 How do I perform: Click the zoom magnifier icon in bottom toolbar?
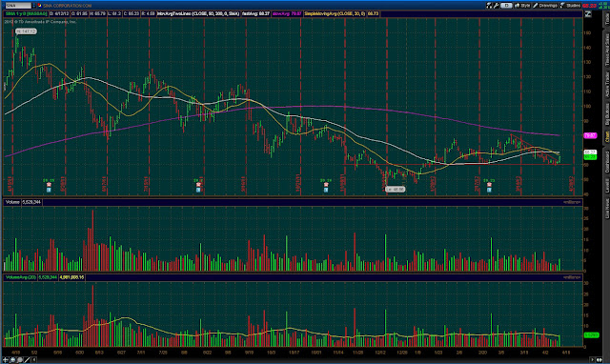coord(20,360)
